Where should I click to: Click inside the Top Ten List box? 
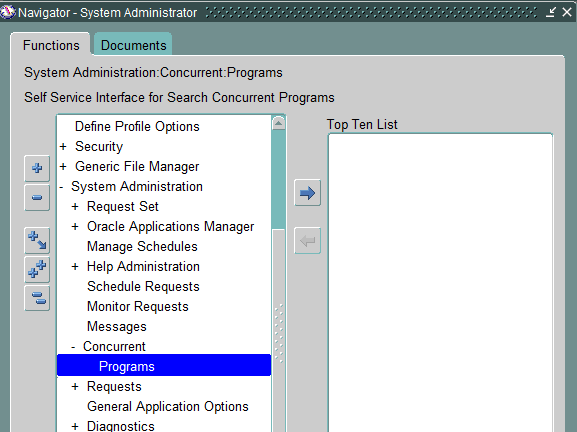click(440, 283)
